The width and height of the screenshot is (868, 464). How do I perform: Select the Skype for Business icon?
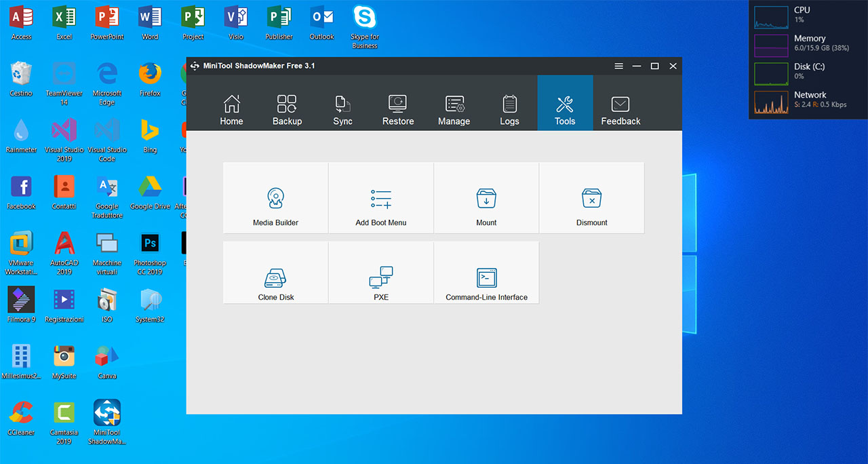tap(365, 27)
